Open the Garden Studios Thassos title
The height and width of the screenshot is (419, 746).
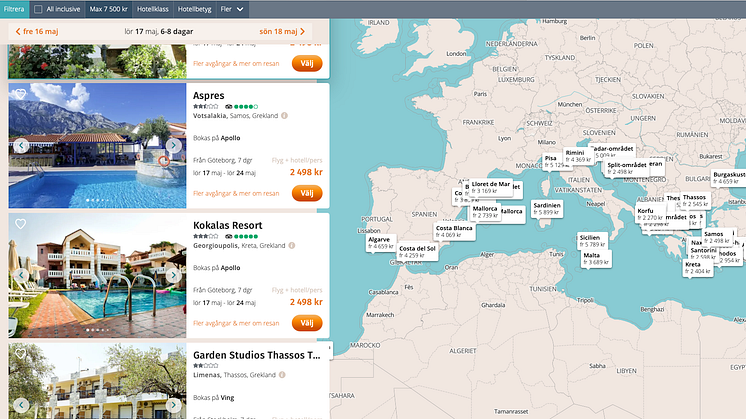256,355
